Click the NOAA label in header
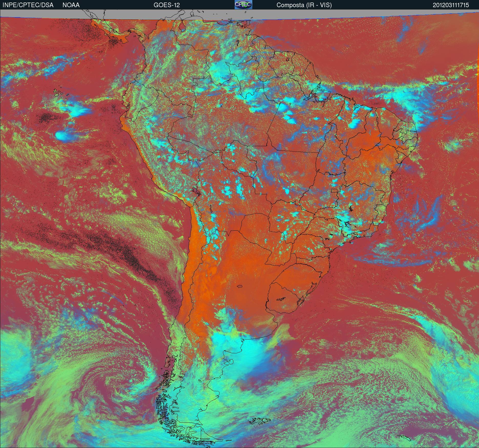The width and height of the screenshot is (479, 448). pos(71,5)
